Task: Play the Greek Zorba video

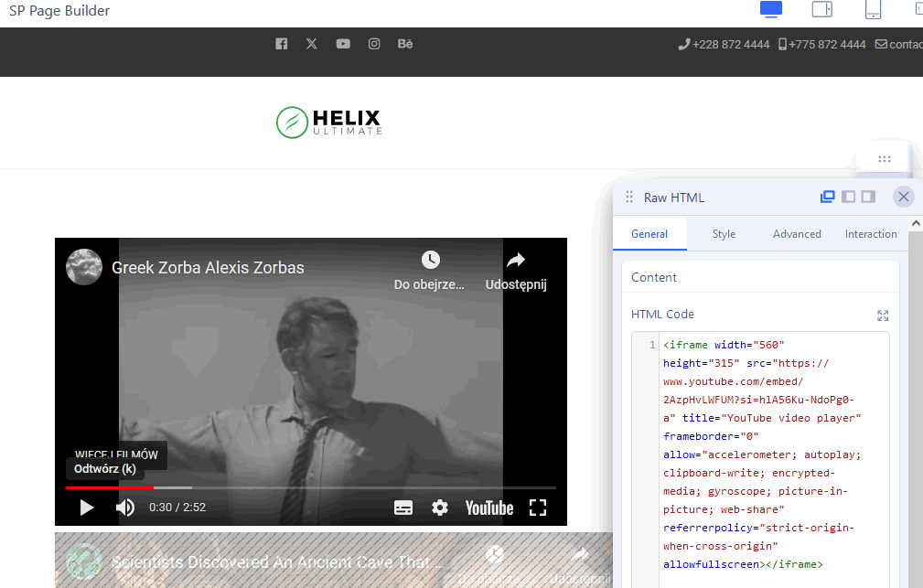Action: coord(87,508)
